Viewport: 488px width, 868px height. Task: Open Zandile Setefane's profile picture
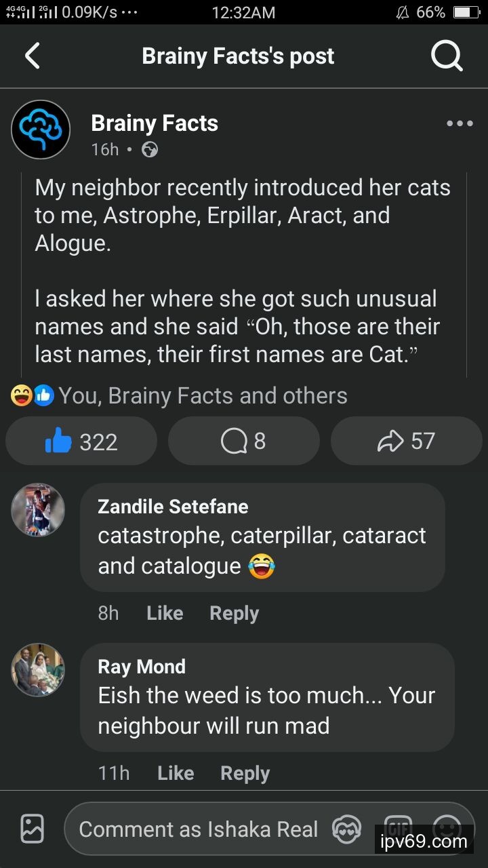pos(38,510)
